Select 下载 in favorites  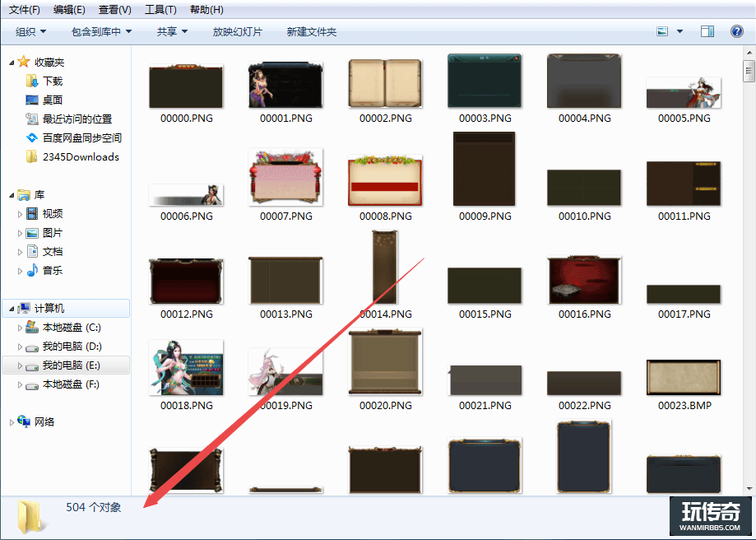(53, 81)
